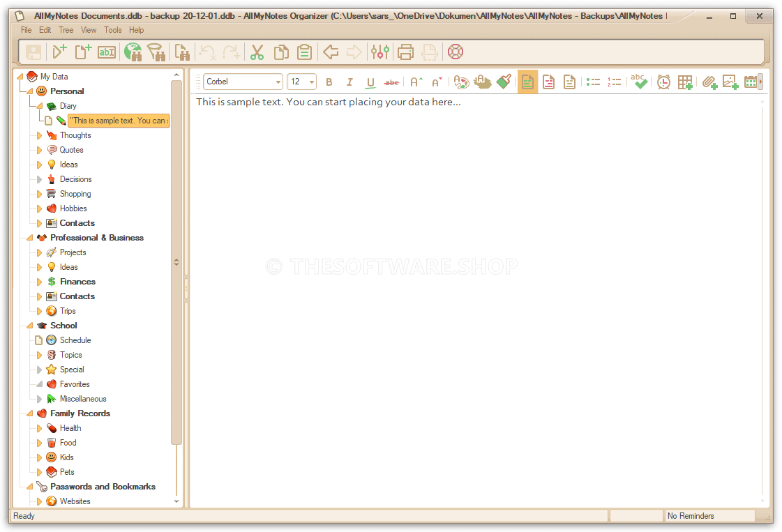
Task: Open the Tree menu
Action: 66,30
